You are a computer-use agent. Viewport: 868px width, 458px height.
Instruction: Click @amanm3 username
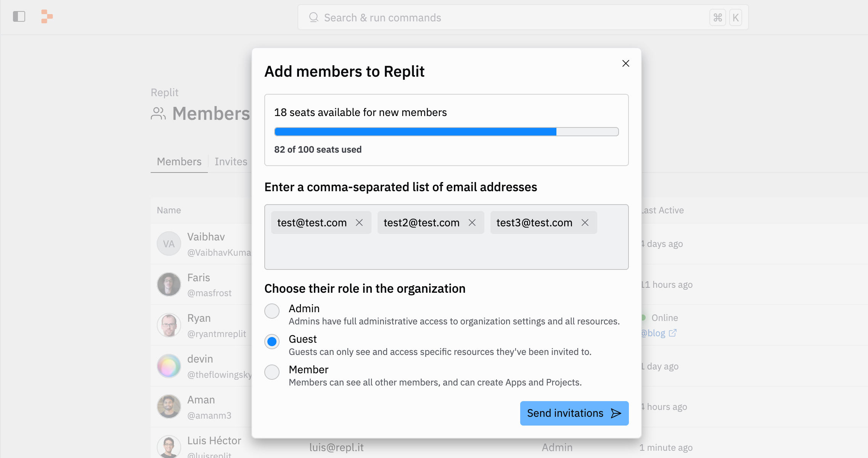209,416
